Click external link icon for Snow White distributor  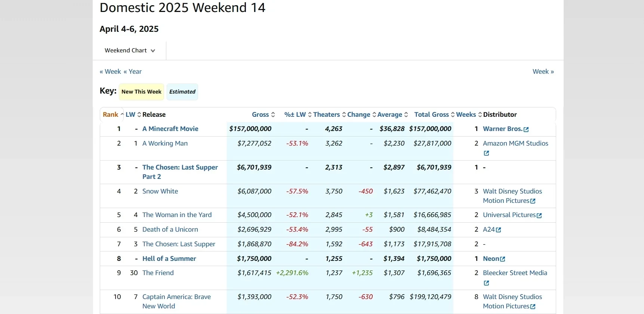point(533,201)
